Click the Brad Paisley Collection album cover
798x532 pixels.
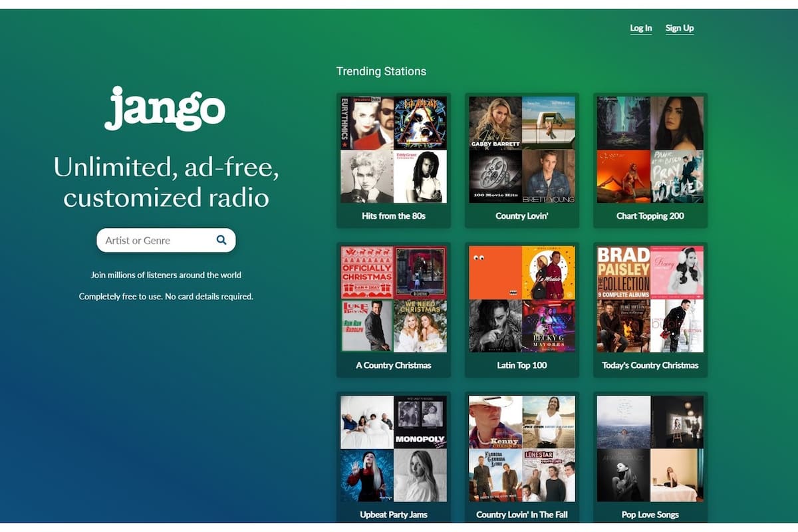622,273
